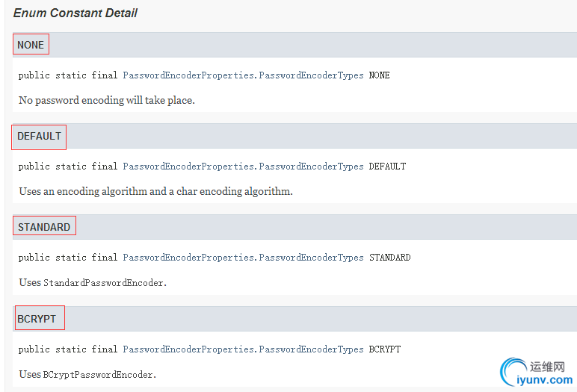Open PasswordEncoderTypes link in NONE declaration

coord(243,75)
